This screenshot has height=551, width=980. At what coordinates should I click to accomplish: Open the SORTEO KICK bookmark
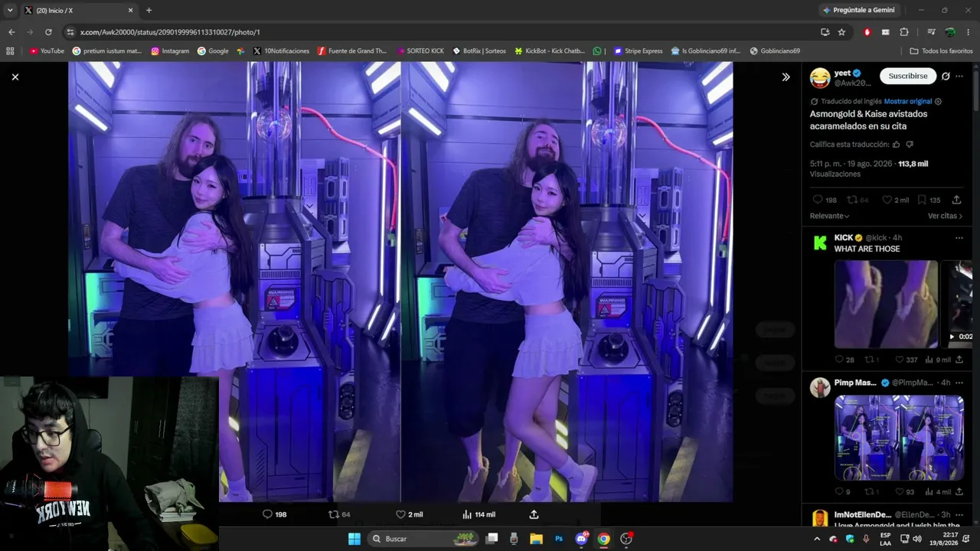coord(420,51)
